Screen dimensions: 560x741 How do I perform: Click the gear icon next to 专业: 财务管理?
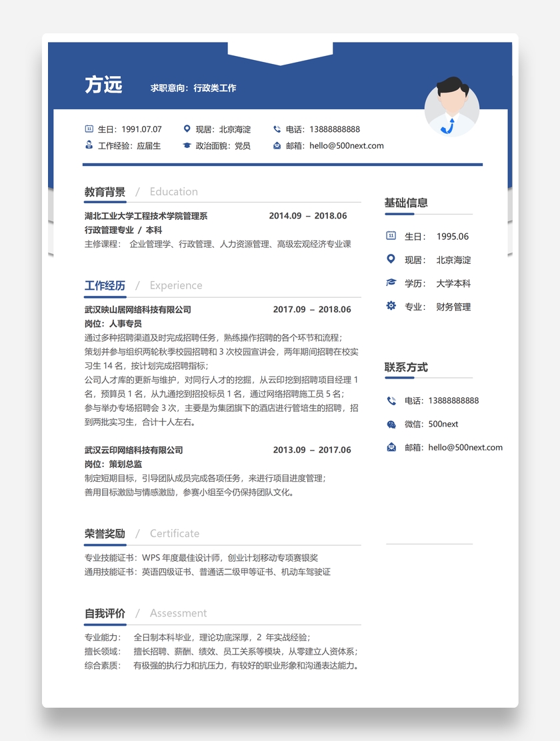click(x=391, y=306)
